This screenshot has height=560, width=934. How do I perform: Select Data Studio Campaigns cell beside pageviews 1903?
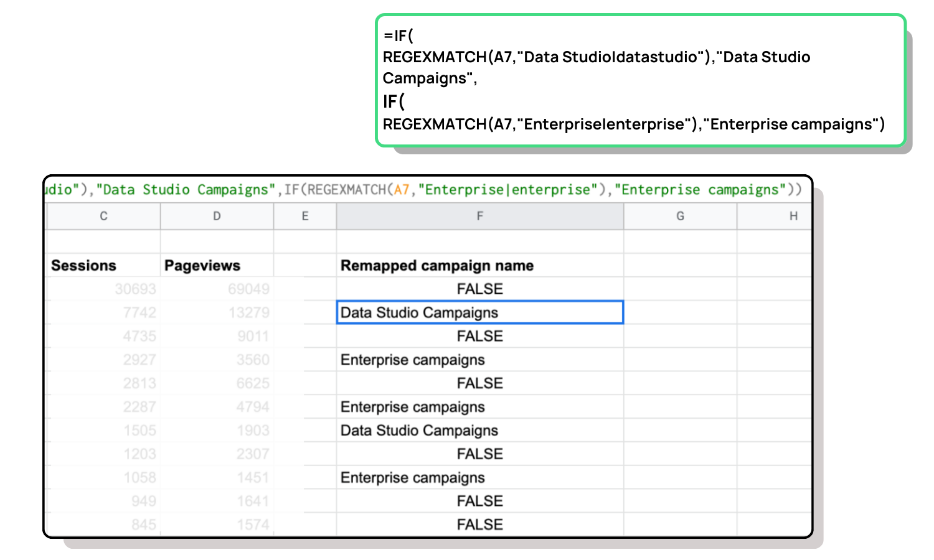[479, 431]
